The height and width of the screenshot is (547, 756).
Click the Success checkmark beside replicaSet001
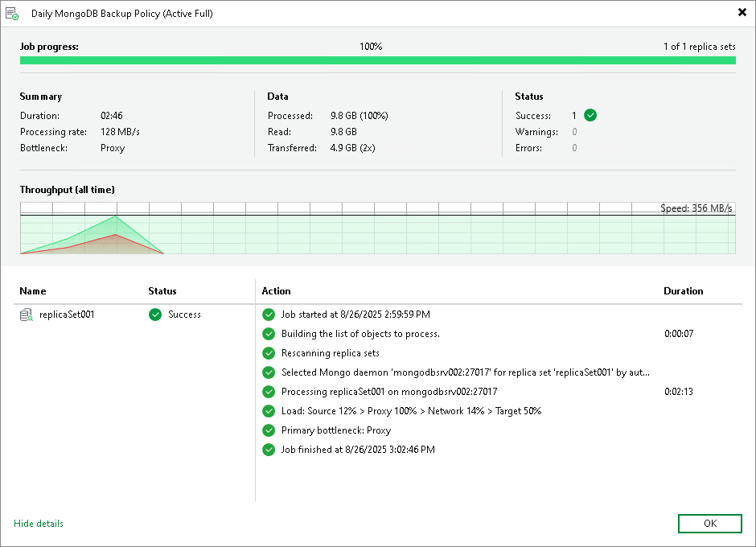click(x=154, y=315)
